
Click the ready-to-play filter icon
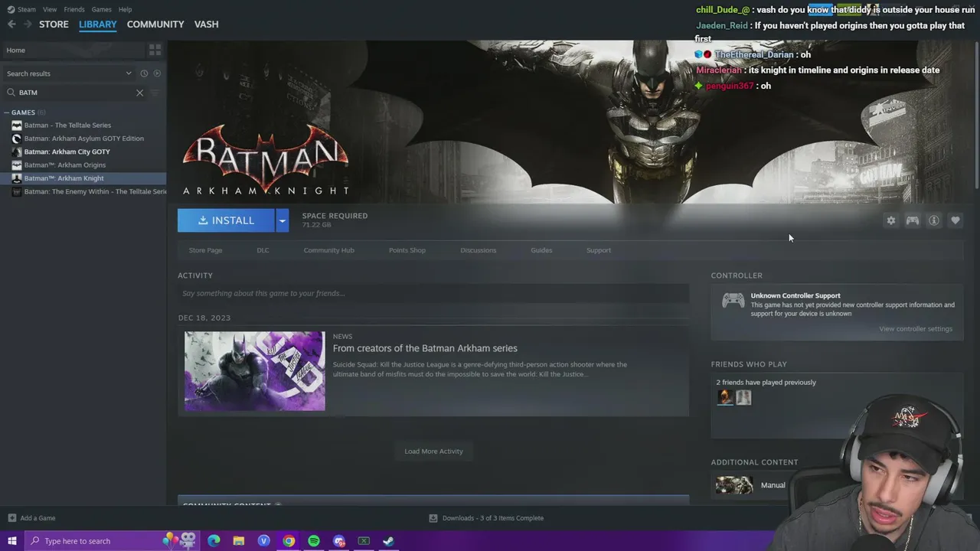[157, 73]
